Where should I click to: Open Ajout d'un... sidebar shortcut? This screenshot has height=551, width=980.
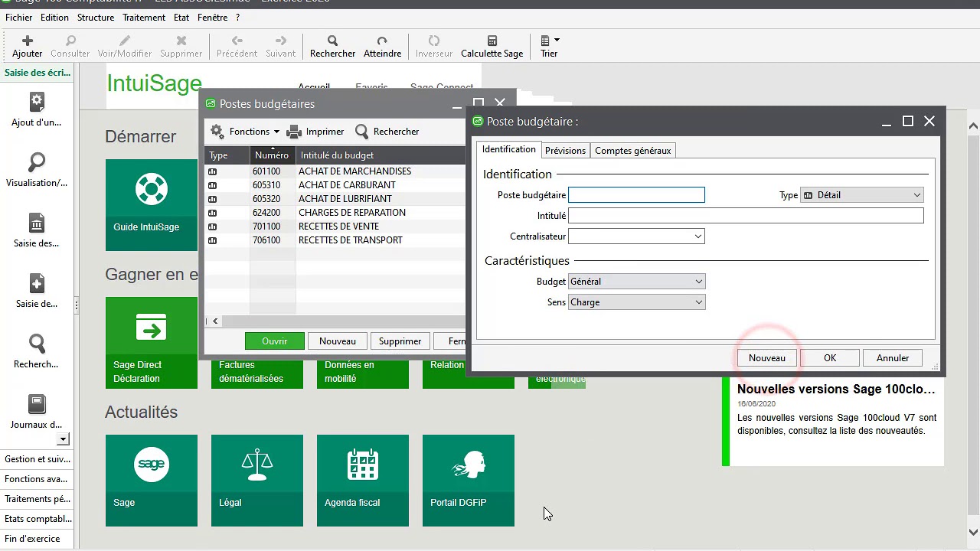coord(37,109)
